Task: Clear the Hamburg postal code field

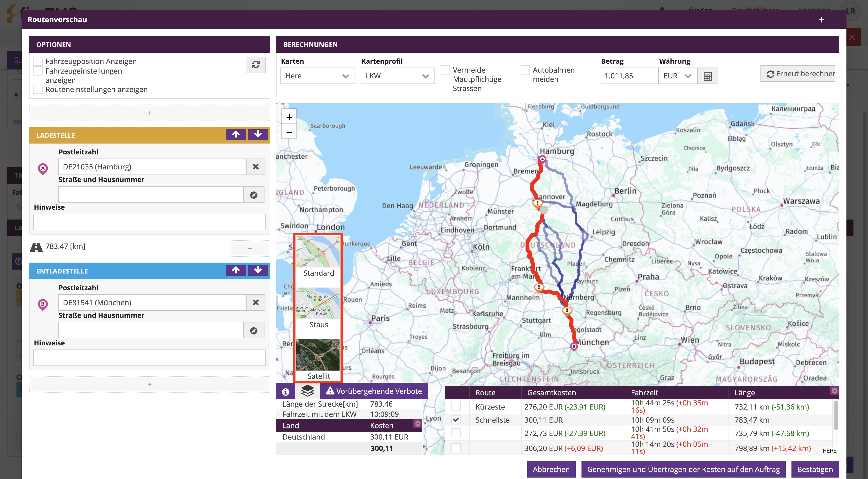Action: 256,167
